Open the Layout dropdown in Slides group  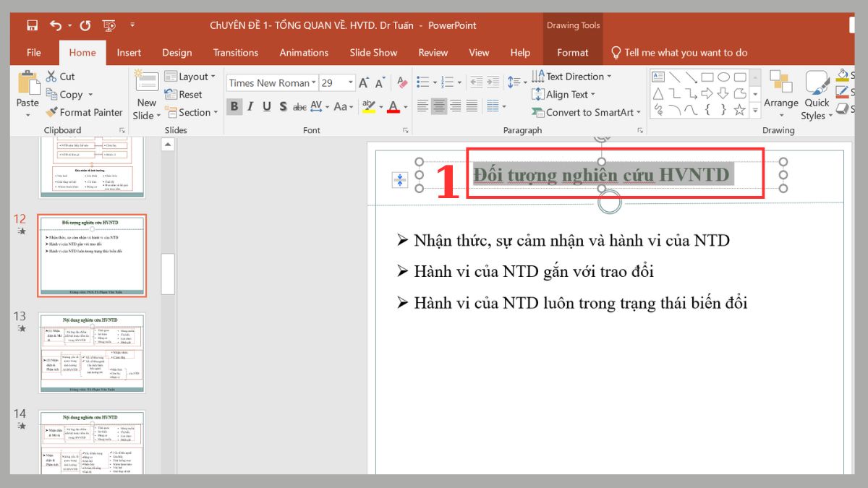point(190,77)
